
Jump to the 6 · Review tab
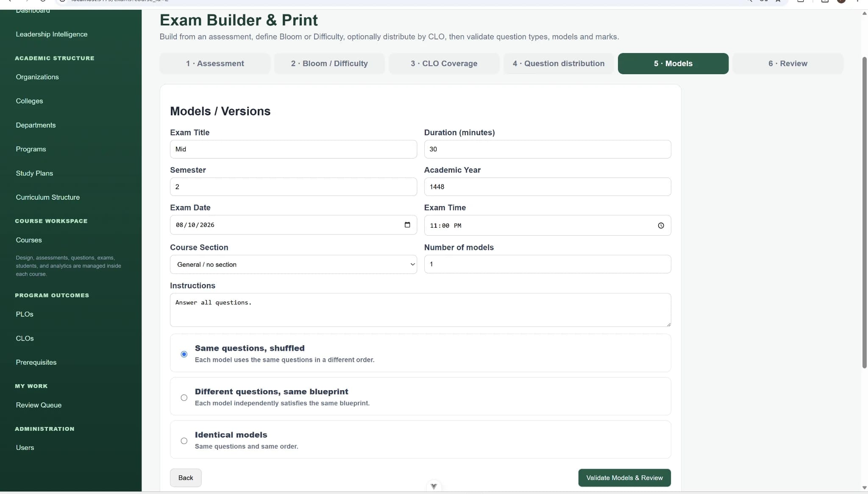pos(788,63)
